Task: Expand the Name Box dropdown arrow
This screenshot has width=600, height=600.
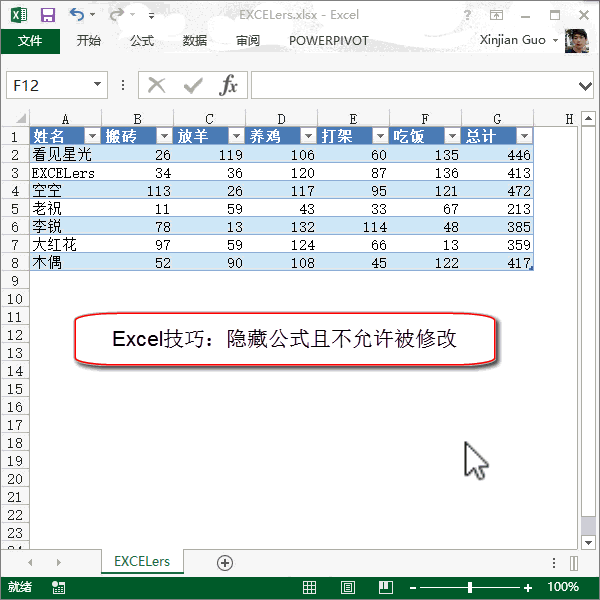Action: tap(97, 86)
